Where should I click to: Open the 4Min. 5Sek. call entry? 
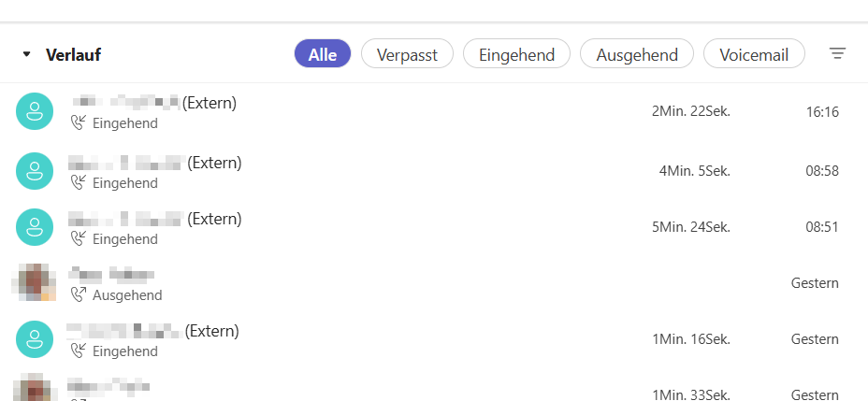click(694, 170)
